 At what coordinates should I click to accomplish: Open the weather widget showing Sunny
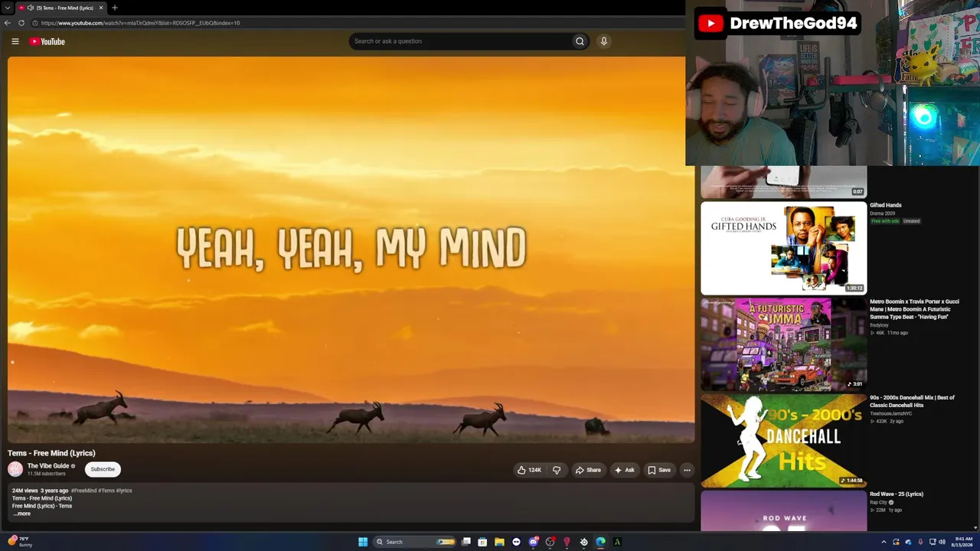tap(21, 541)
